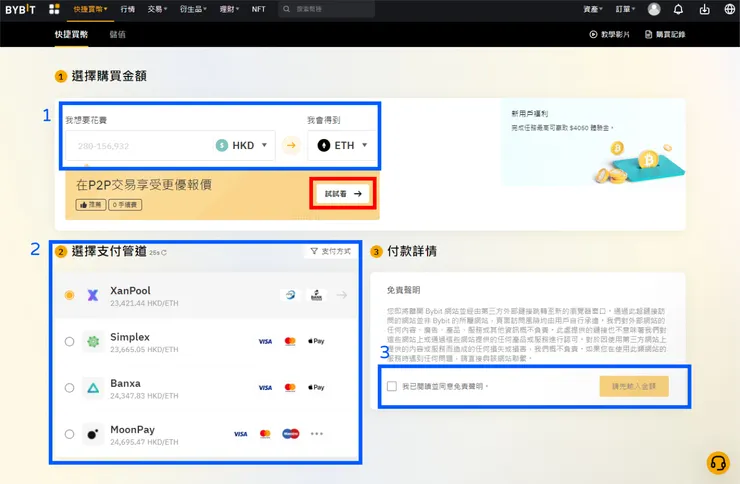Click the Mastercard icon in Banxa row
Image resolution: width=740 pixels, height=484 pixels.
click(x=290, y=388)
